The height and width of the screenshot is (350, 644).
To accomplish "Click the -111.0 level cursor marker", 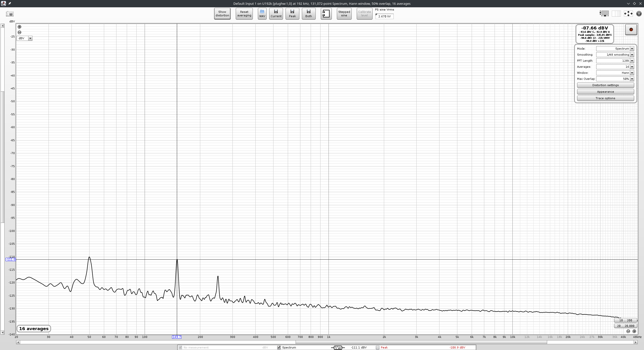I will (x=11, y=259).
